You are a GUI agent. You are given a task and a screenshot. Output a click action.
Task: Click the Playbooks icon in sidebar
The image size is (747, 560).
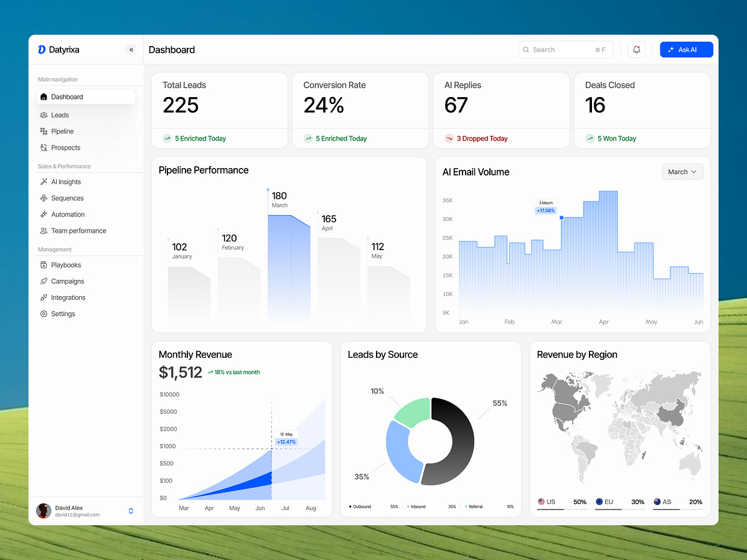(x=44, y=265)
